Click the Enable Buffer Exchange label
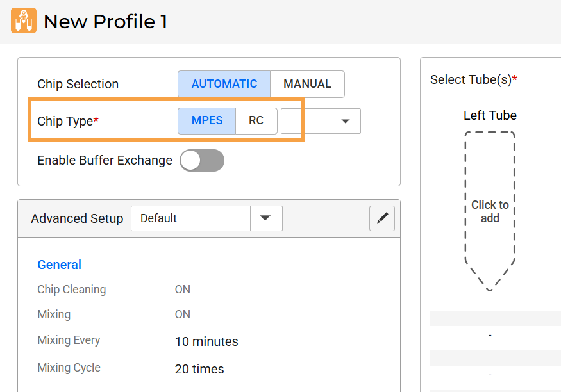The image size is (561, 392). (105, 160)
